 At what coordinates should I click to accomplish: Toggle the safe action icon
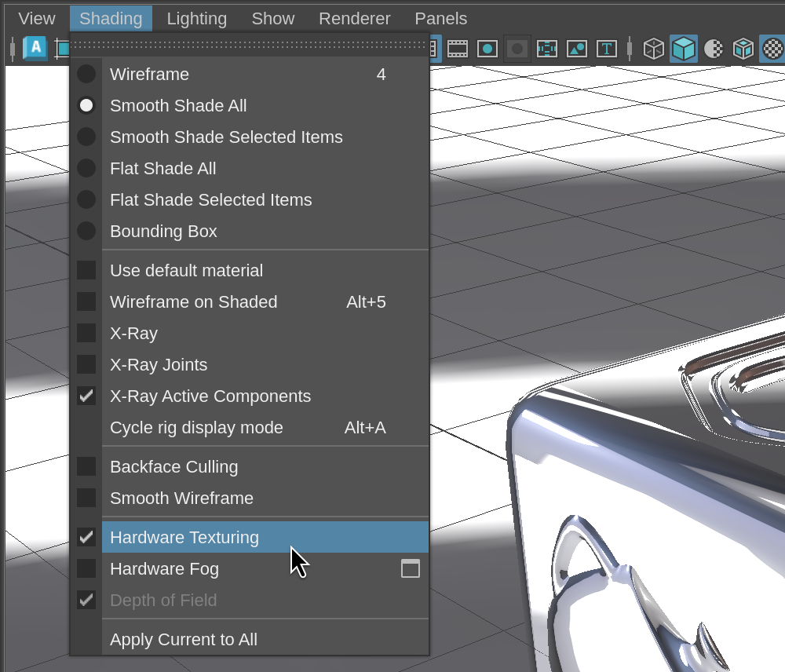[x=577, y=49]
